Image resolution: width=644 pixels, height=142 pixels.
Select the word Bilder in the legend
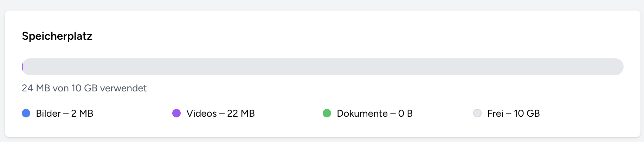coord(48,114)
